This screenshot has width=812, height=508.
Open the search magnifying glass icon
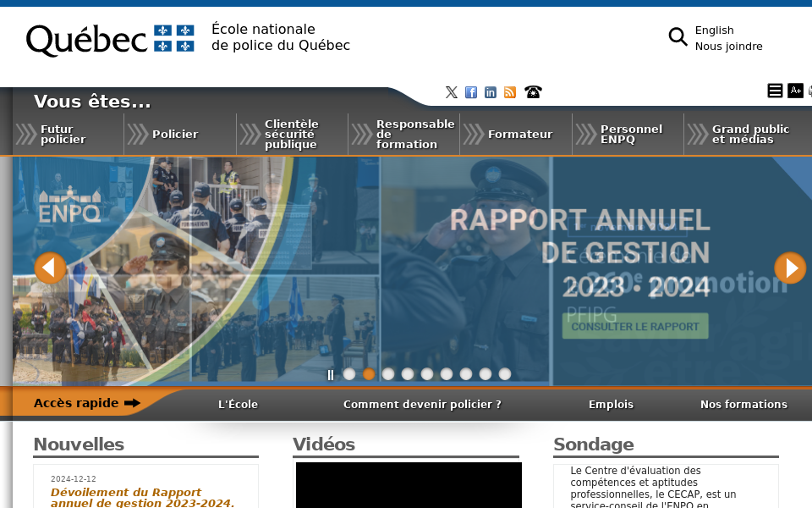tap(678, 37)
